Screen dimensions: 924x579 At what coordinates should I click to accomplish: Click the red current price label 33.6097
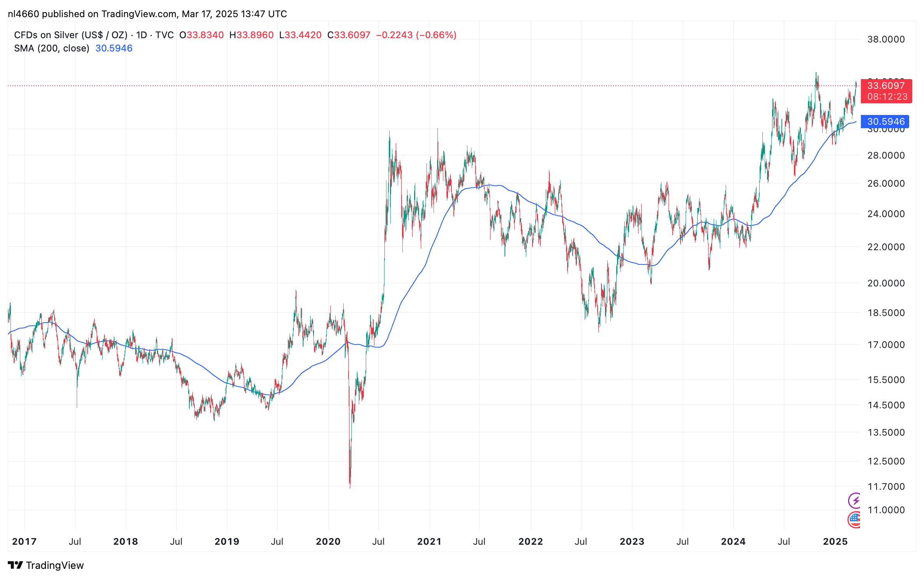[886, 86]
